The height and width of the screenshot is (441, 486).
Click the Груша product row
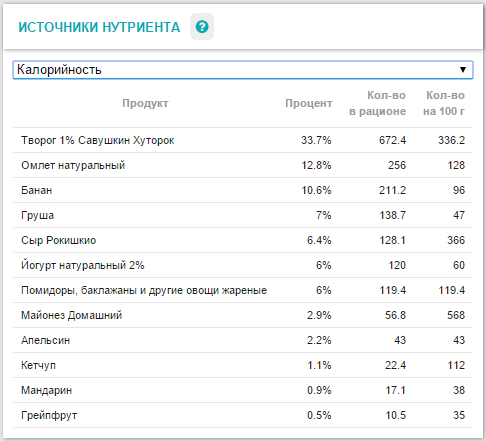(243, 215)
